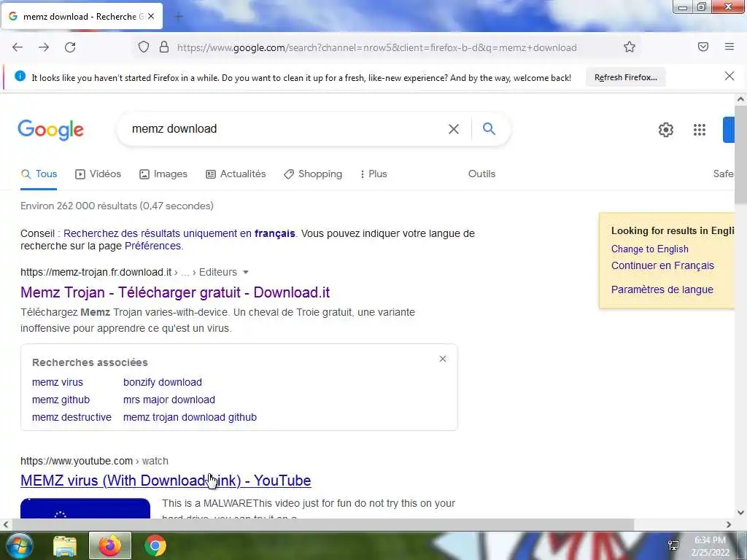Open MEMZ virus (With Download Link) YouTube result
Viewport: 747px width, 560px height.
coord(166,481)
